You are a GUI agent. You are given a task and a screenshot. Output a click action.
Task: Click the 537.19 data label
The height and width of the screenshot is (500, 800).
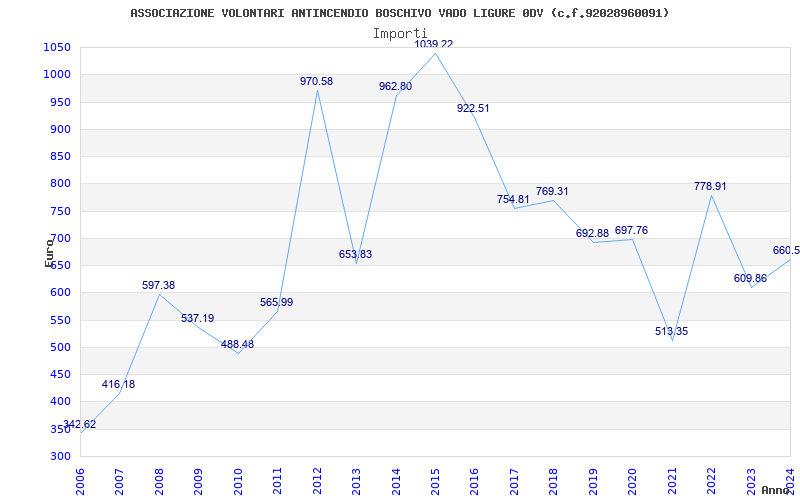click(x=197, y=318)
